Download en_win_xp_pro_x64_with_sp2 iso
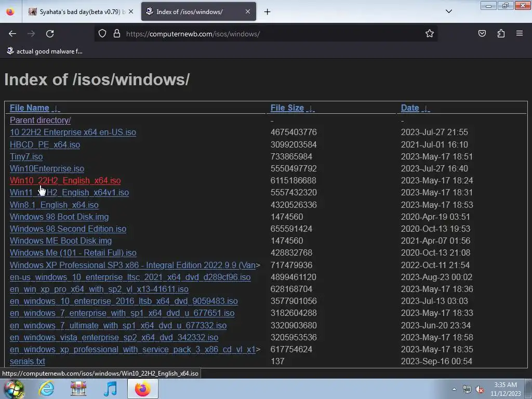The height and width of the screenshot is (399, 532). pos(99,289)
